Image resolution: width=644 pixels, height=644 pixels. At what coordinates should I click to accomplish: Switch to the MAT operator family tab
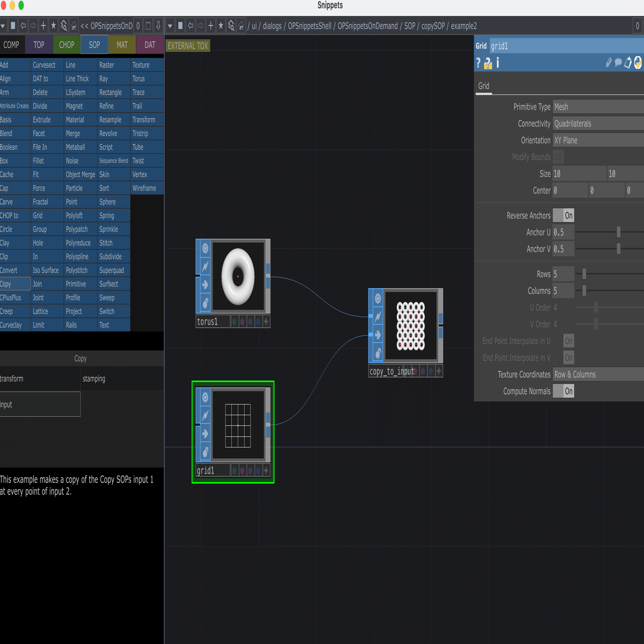(122, 44)
